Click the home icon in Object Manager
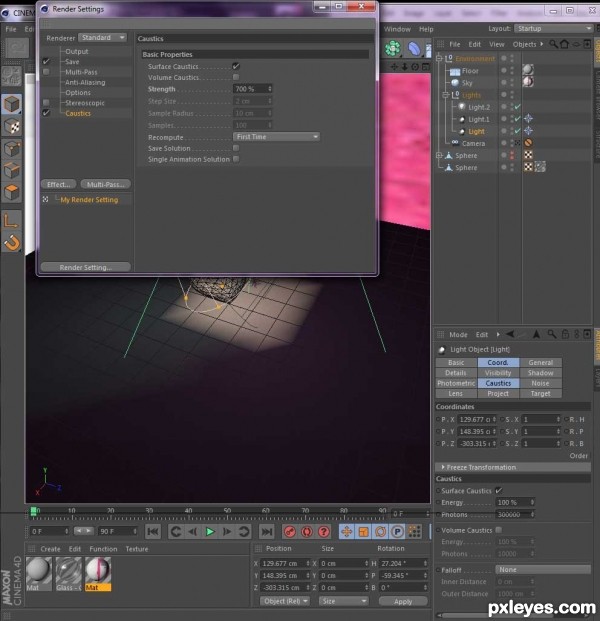Image resolution: width=600 pixels, height=621 pixels. pyautogui.click(x=564, y=44)
